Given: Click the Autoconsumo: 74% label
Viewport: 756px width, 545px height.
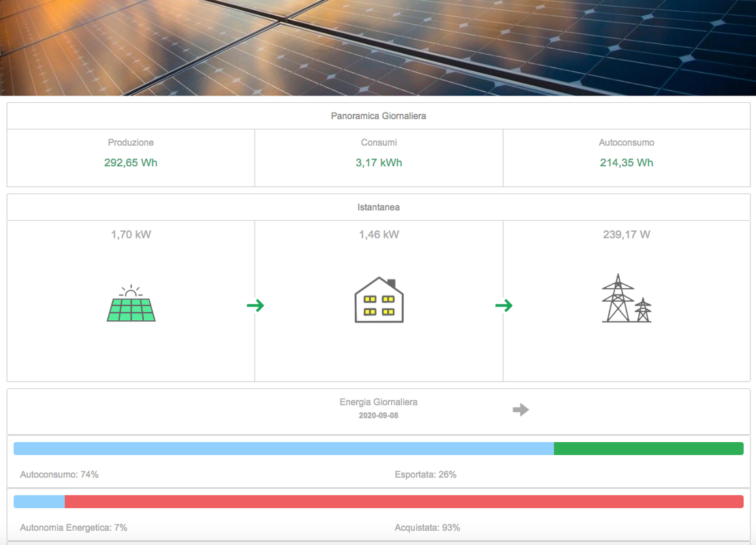Looking at the screenshot, I should click(59, 475).
